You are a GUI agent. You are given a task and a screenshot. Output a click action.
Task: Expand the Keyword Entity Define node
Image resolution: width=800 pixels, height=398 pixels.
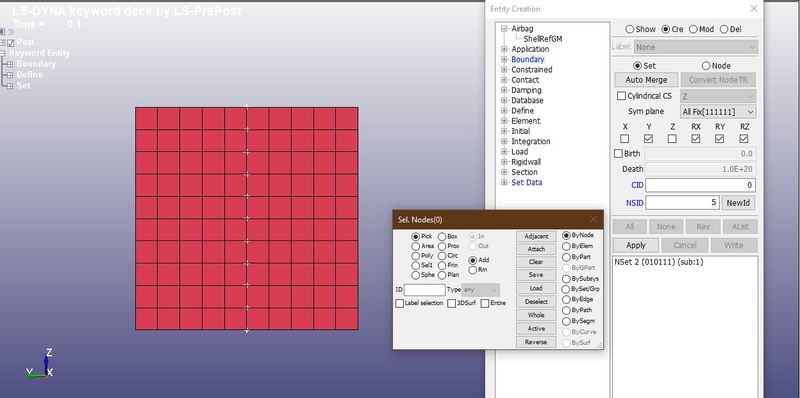pyautogui.click(x=10, y=75)
